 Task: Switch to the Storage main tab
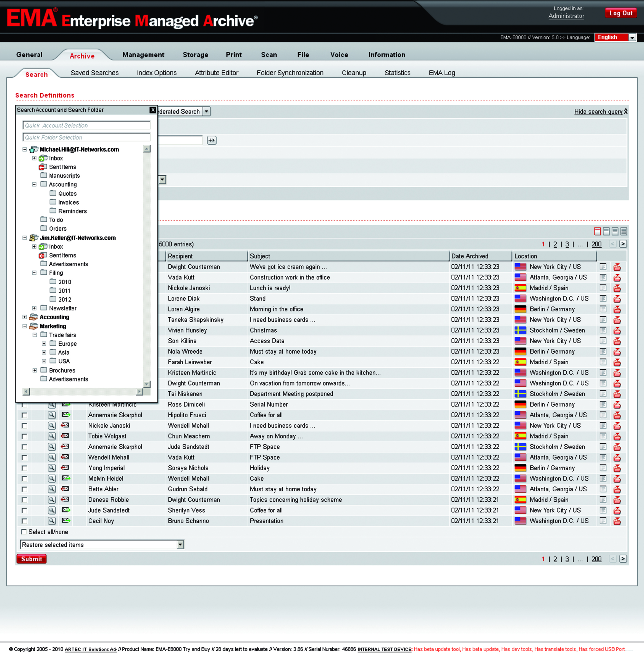(x=195, y=55)
